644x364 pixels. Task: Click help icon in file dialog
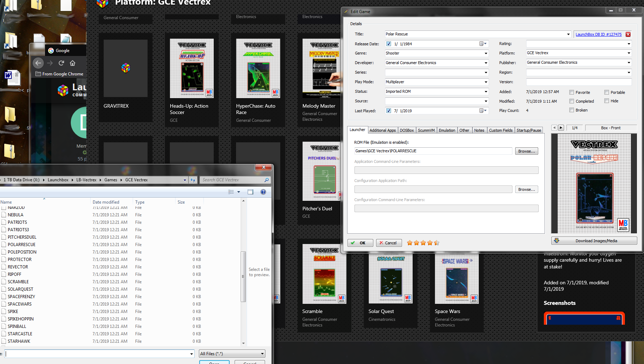263,192
